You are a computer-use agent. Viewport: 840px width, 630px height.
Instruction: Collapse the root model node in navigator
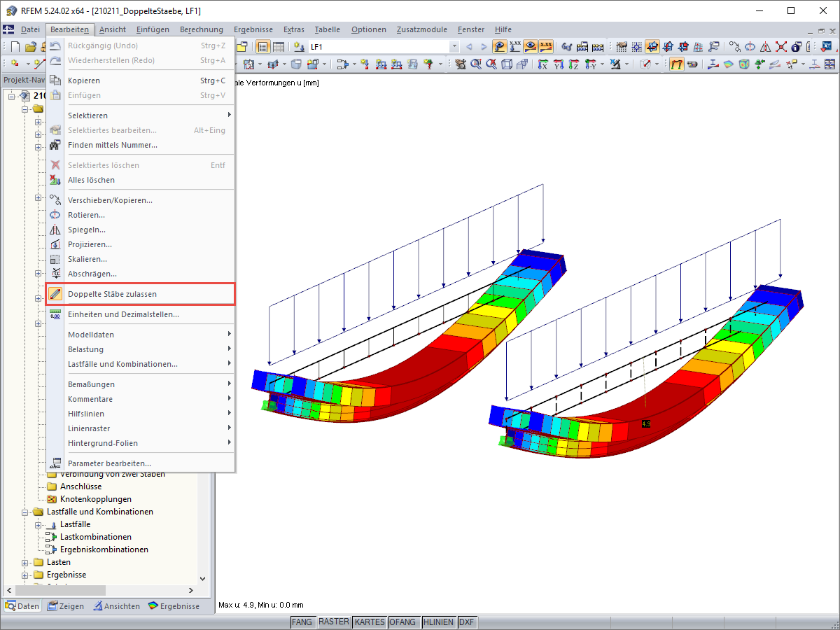(x=12, y=96)
